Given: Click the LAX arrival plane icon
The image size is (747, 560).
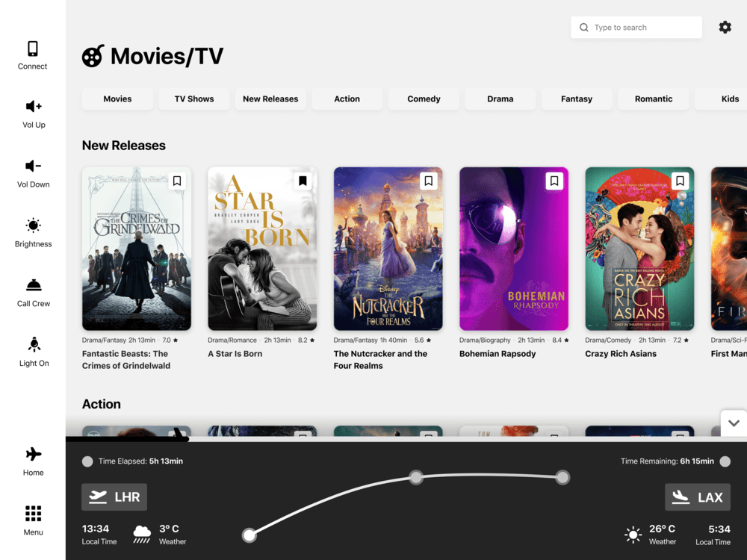Looking at the screenshot, I should 681,497.
